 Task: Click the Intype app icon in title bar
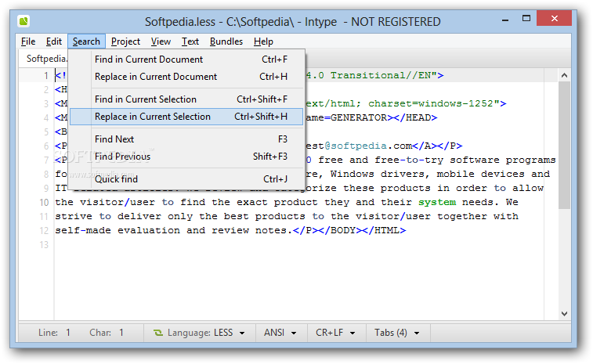[x=25, y=20]
